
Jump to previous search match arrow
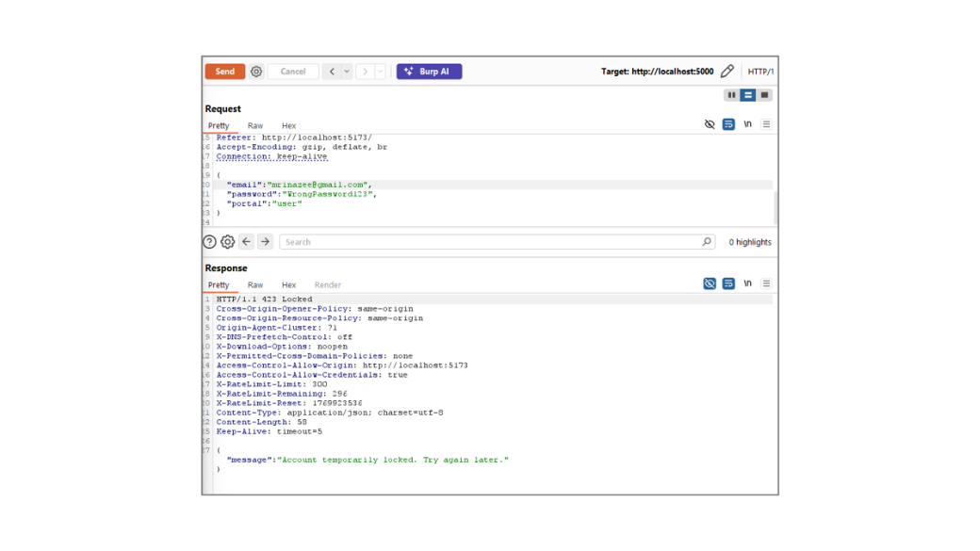coord(246,242)
